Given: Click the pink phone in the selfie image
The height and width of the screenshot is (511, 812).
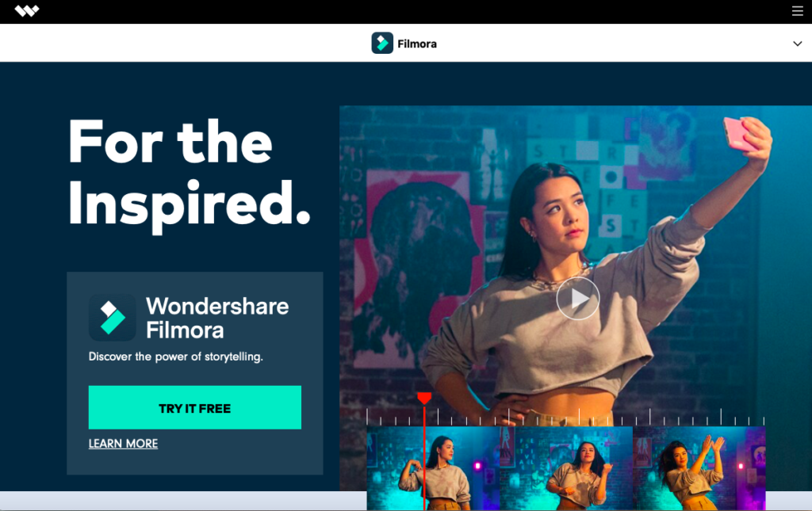Looking at the screenshot, I should point(741,134).
